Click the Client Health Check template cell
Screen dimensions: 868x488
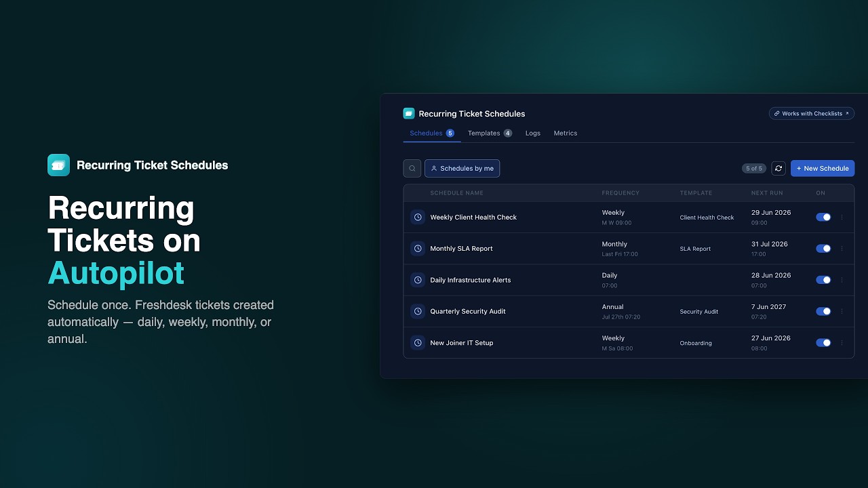point(707,218)
